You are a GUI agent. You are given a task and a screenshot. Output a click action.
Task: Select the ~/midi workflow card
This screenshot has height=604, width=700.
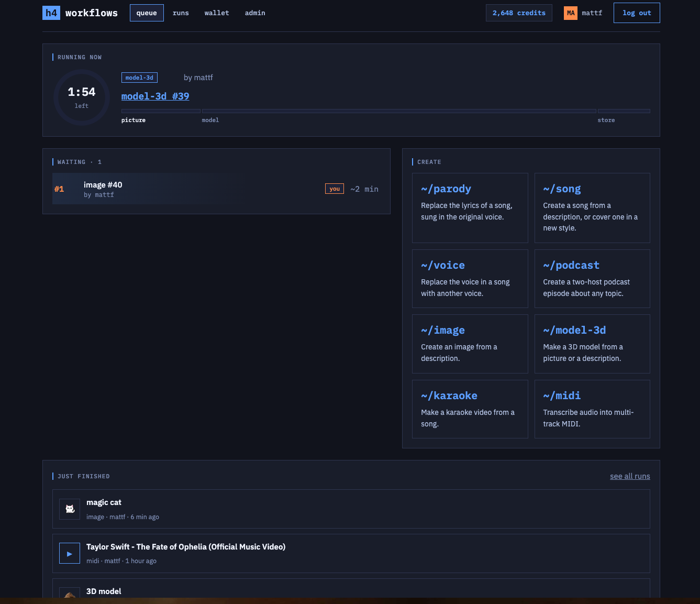pos(592,409)
